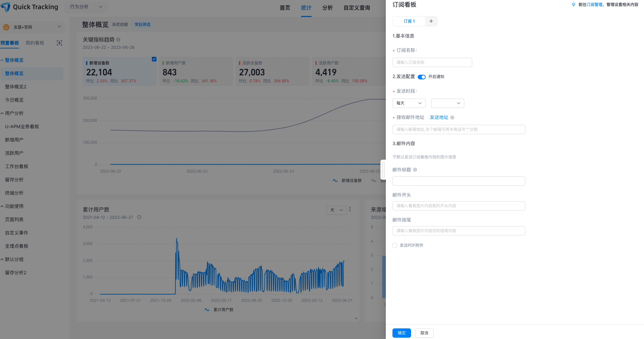Click the 发送地址 link

(439, 118)
